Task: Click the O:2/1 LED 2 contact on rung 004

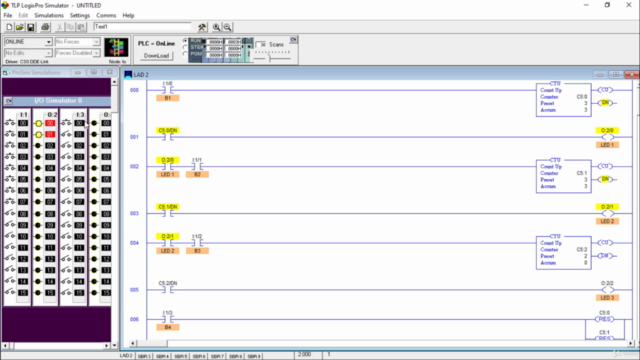Action: pos(168,243)
